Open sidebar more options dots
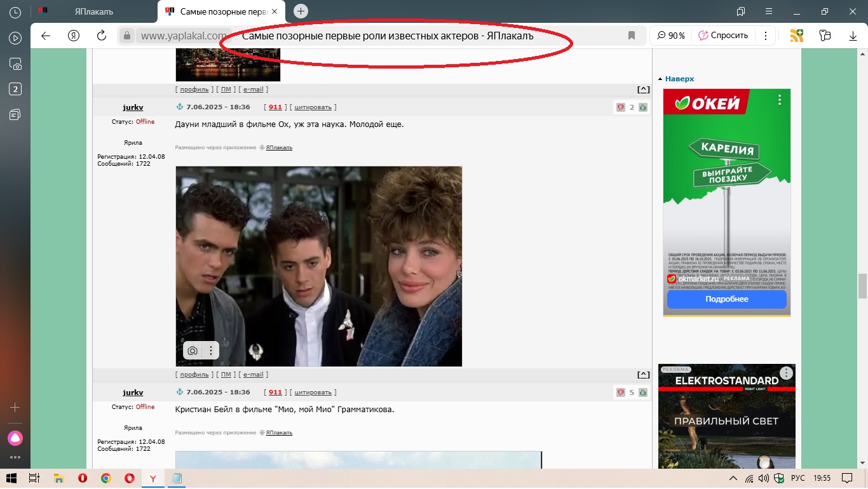868x489 pixels. [15, 457]
